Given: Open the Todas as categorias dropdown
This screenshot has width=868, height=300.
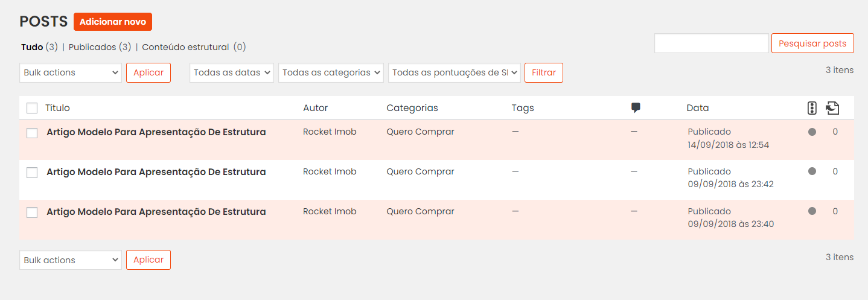Looking at the screenshot, I should [331, 72].
